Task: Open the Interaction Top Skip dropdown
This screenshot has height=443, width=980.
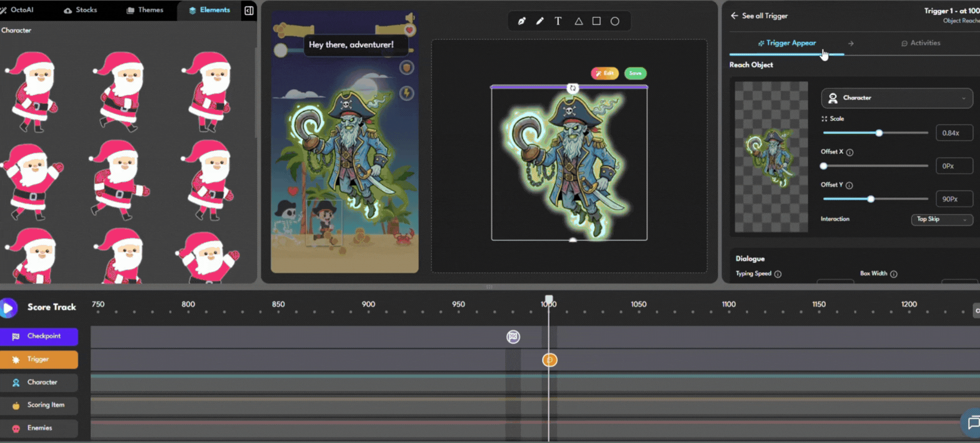Action: tap(941, 219)
